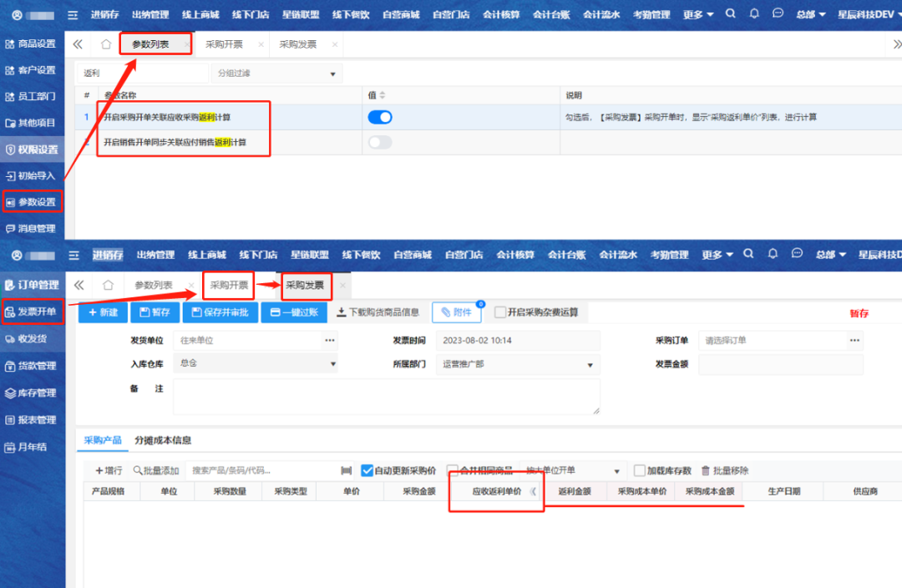Switch to the 分摊成本信息 tab
The height and width of the screenshot is (588, 902).
(163, 440)
